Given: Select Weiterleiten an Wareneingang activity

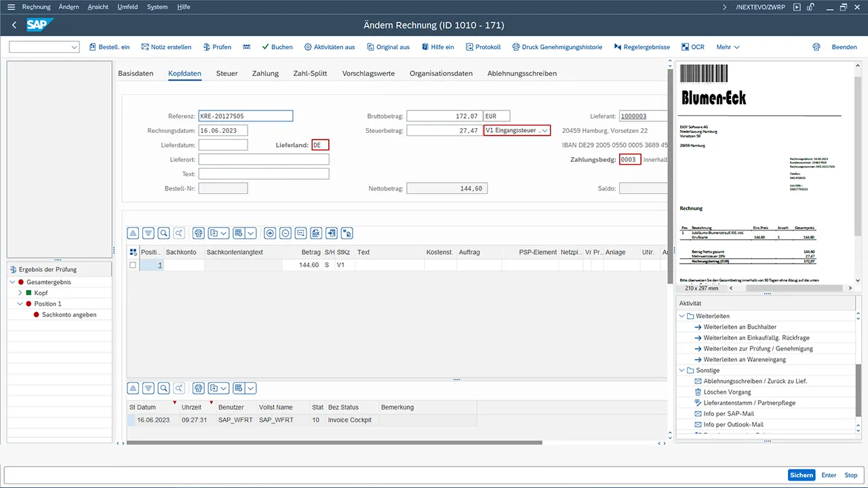Looking at the screenshot, I should pos(744,359).
